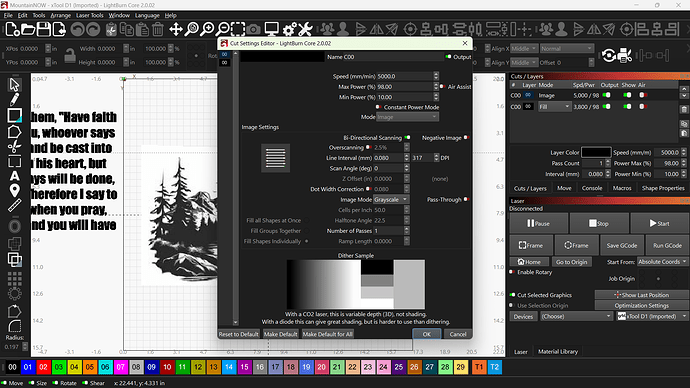Click the Undo arrow icon
690x388 pixels.
[x=77, y=29]
